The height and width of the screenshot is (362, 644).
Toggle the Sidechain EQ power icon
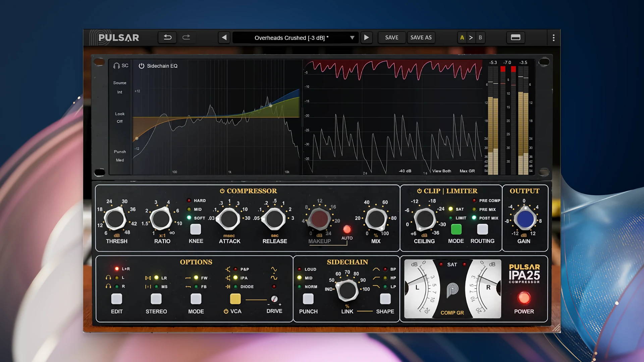(141, 66)
